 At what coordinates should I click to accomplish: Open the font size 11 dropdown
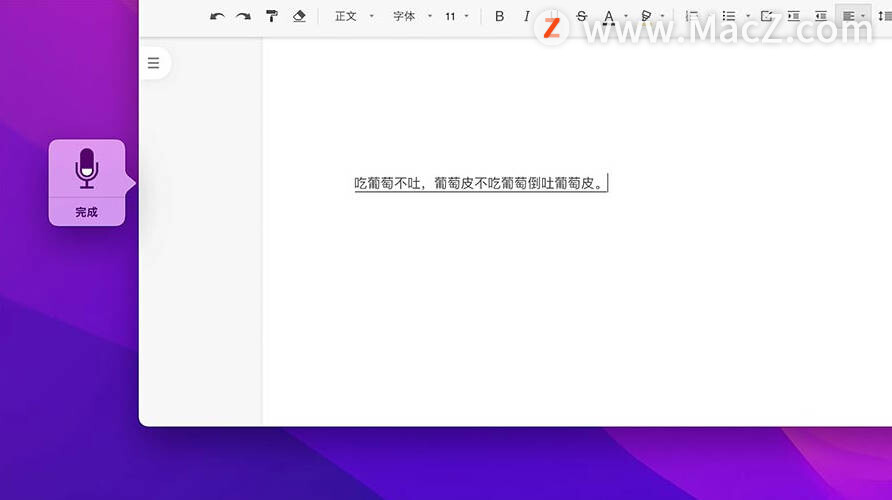point(457,16)
